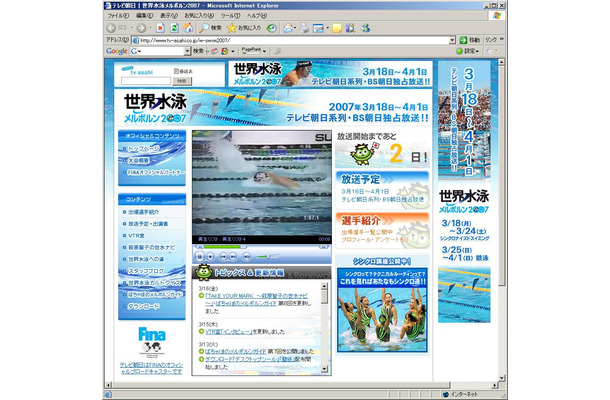Click the URL address bar field
610x400 pixels.
[294, 40]
